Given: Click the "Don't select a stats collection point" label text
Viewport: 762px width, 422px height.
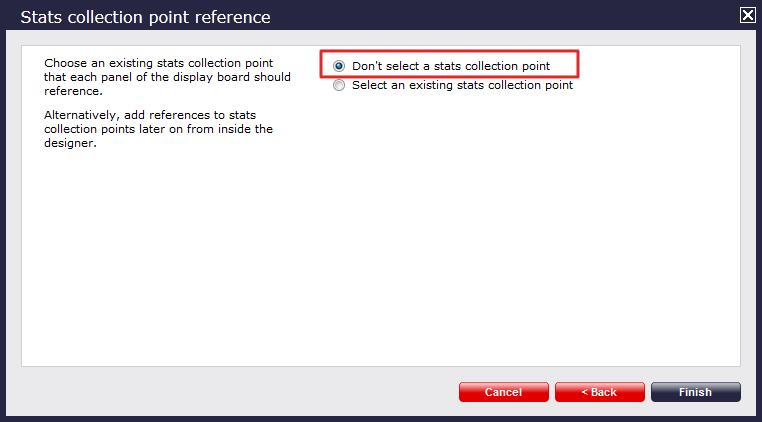Looking at the screenshot, I should coord(451,66).
